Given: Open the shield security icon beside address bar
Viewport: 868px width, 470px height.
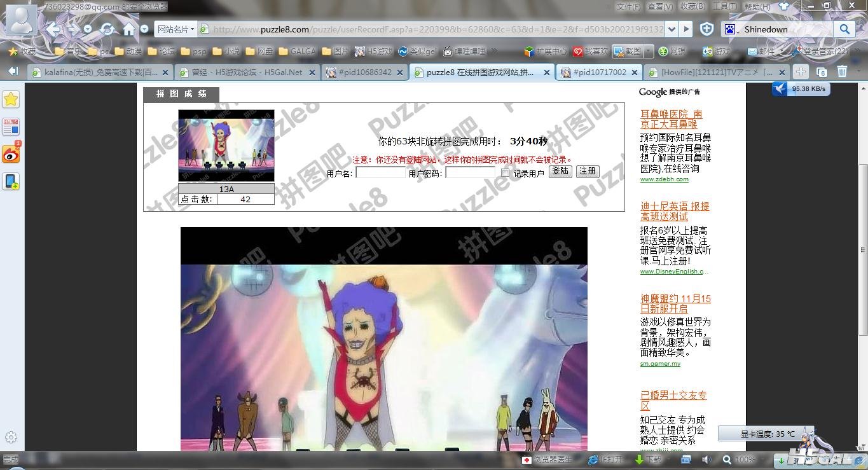Looking at the screenshot, I should coord(706,29).
